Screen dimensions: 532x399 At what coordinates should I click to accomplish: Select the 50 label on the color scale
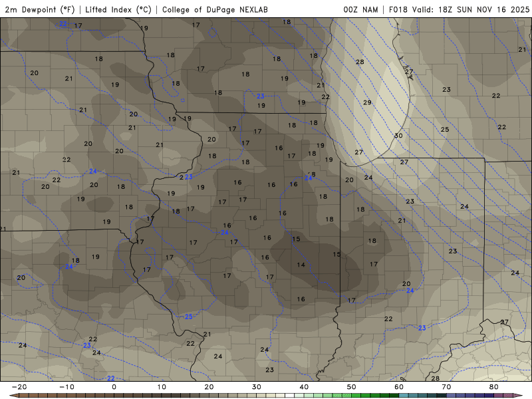[x=352, y=387]
